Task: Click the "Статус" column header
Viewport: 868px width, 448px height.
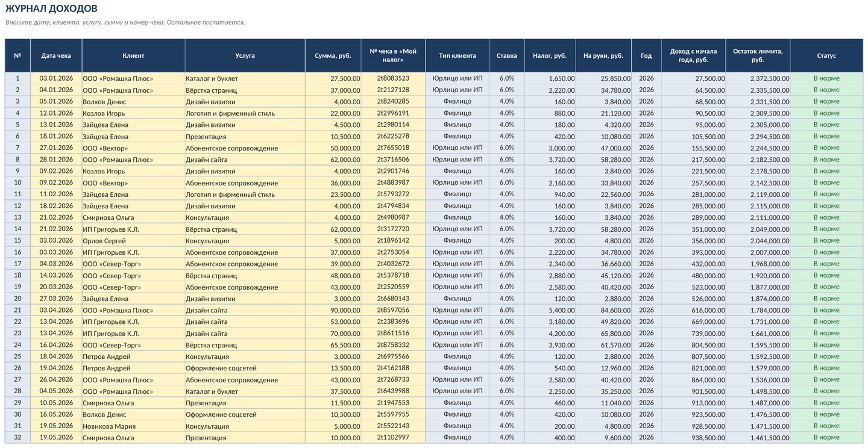Action: (x=826, y=55)
